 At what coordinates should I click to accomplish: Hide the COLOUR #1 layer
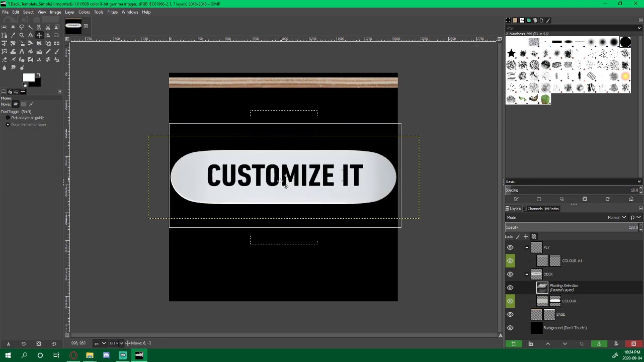510,260
